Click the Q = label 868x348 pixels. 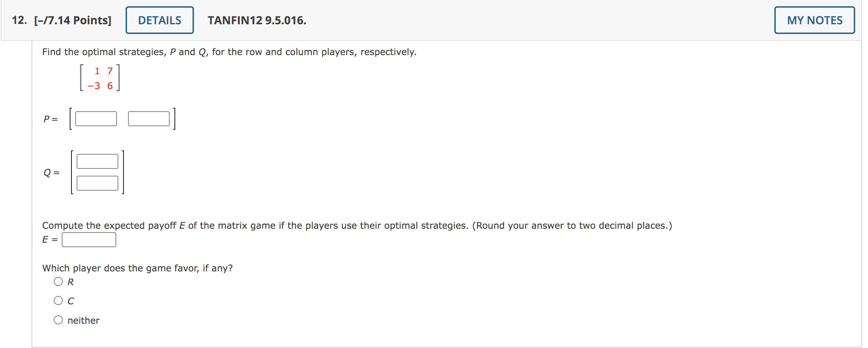coord(51,172)
